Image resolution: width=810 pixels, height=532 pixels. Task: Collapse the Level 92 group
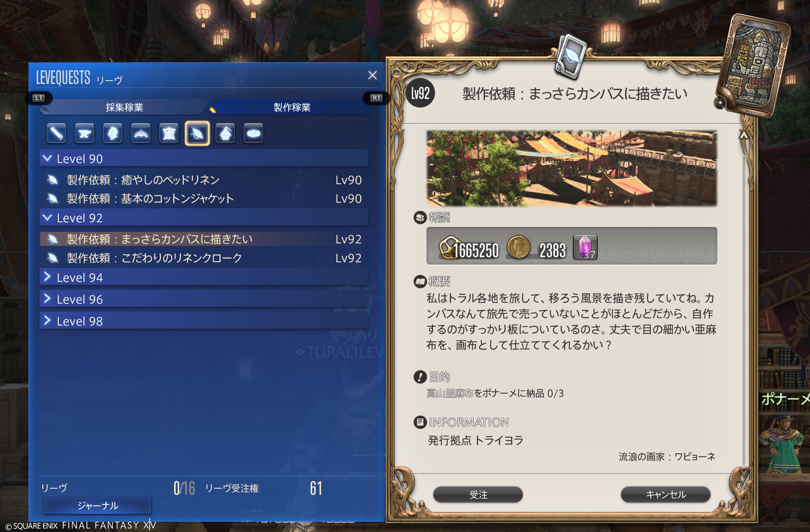(x=204, y=218)
